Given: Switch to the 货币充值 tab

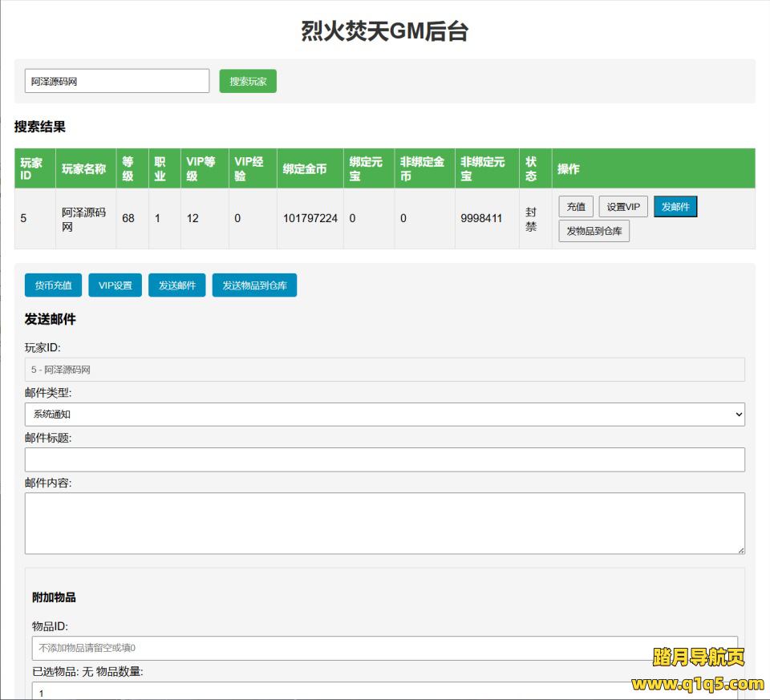Looking at the screenshot, I should (53, 285).
